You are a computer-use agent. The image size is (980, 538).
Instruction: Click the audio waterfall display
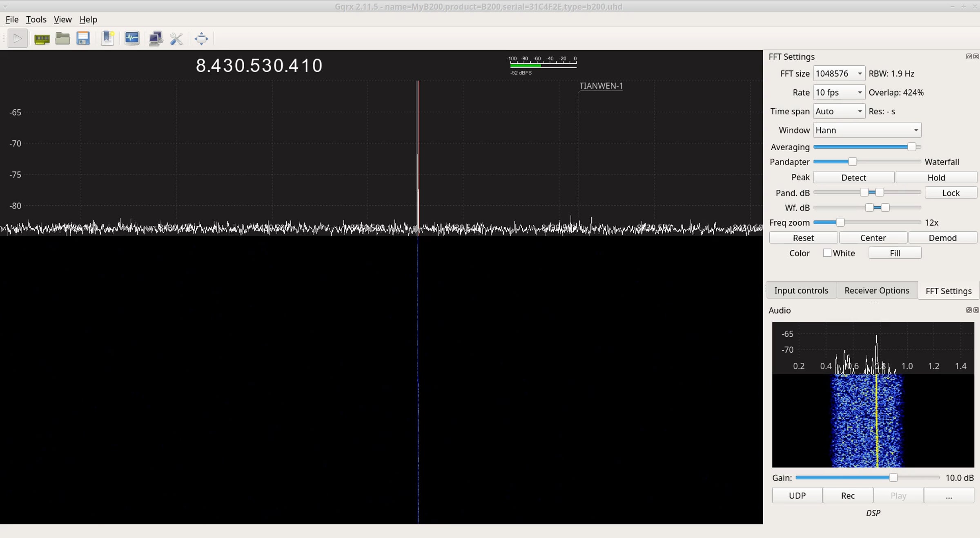click(873, 420)
